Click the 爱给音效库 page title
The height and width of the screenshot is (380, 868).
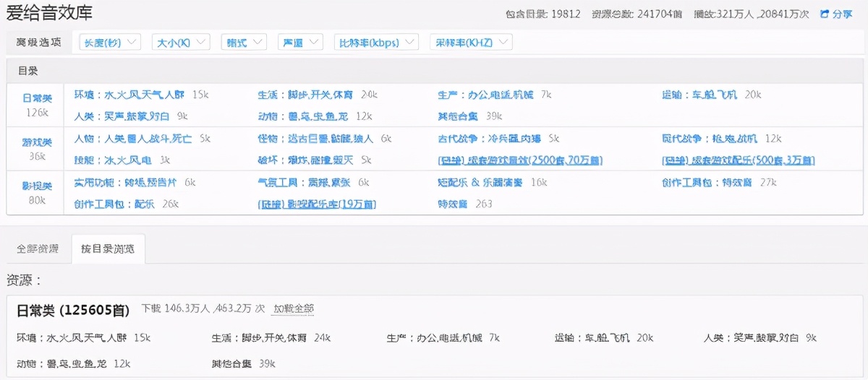coord(49,13)
